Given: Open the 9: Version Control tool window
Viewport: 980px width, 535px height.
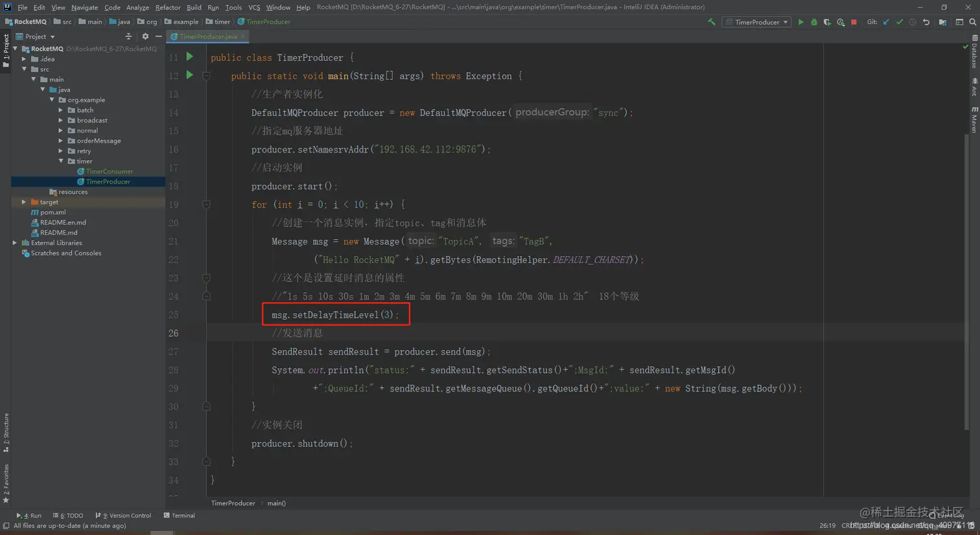Looking at the screenshot, I should click(x=123, y=516).
